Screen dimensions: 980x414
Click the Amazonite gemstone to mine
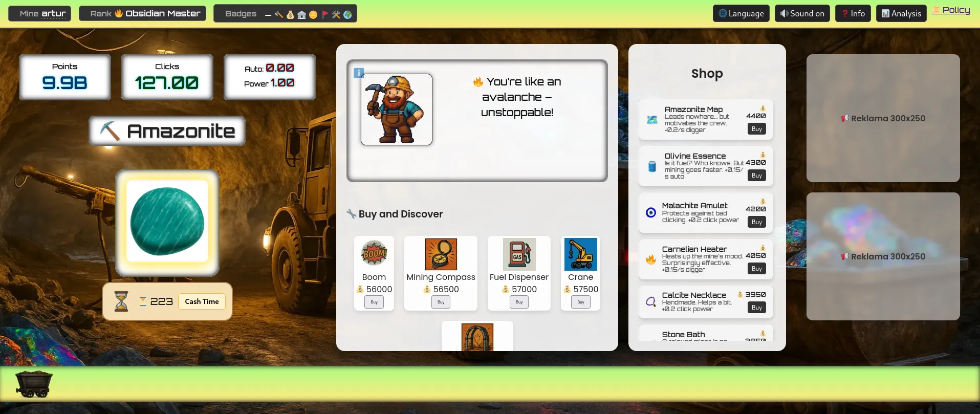pos(167,222)
